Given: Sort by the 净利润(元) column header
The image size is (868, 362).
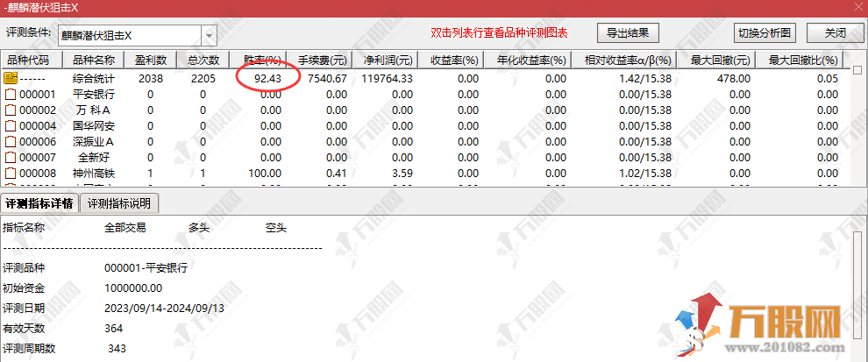Looking at the screenshot, I should point(388,60).
